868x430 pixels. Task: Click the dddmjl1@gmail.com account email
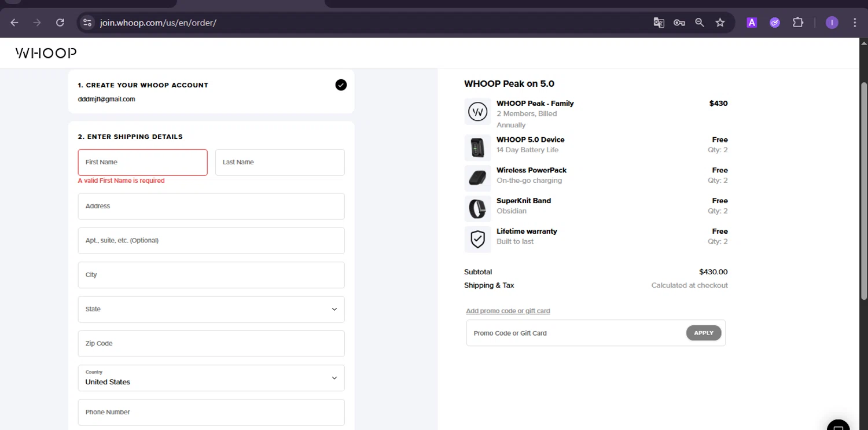[x=106, y=99]
